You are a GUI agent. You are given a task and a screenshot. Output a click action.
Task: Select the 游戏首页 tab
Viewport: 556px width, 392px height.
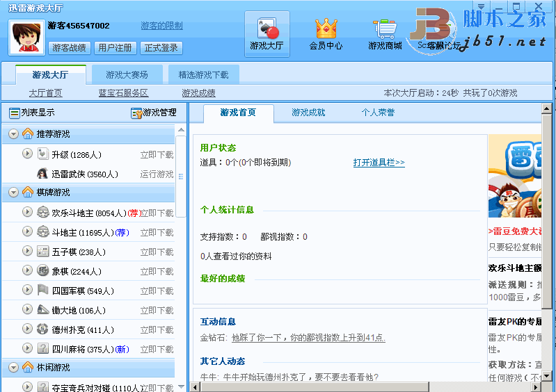[x=238, y=113]
